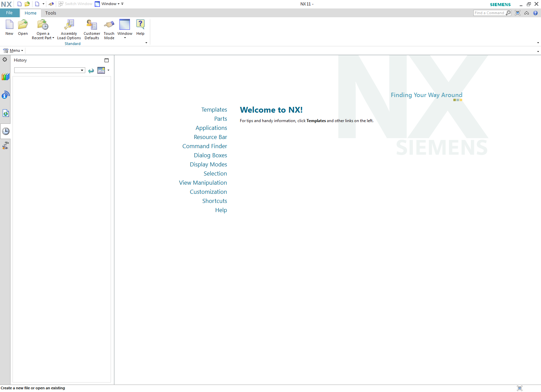Expand quick access toolbar customize arrow

pos(122,4)
